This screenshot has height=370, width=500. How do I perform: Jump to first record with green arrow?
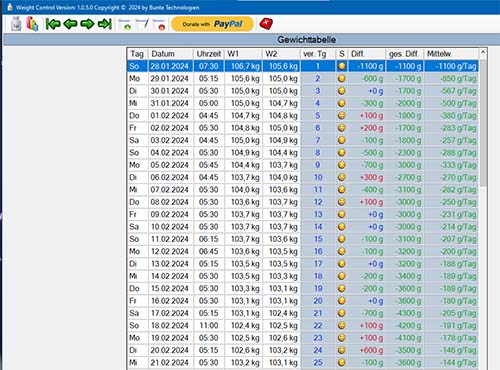pyautogui.click(x=53, y=24)
